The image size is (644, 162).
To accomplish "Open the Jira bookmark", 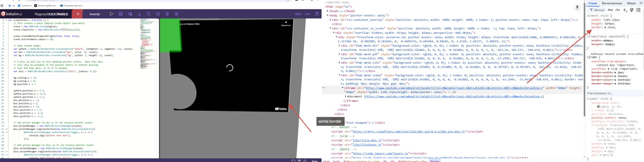I will pos(11,6).
